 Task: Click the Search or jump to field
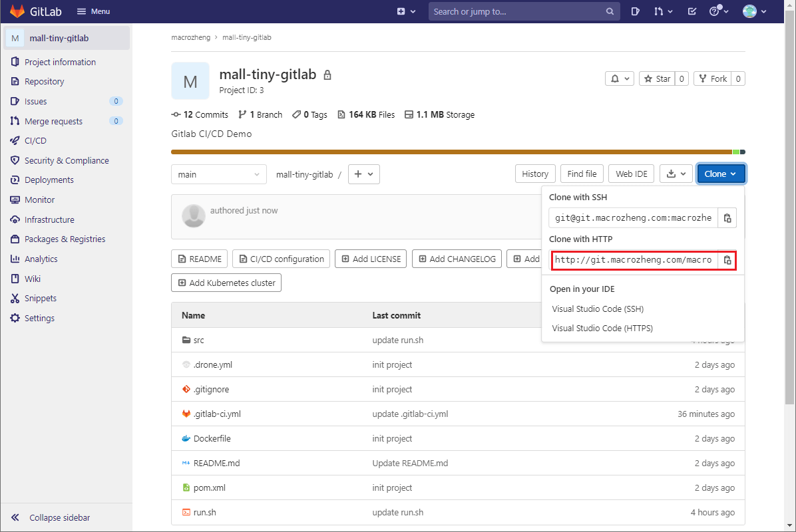pos(524,11)
